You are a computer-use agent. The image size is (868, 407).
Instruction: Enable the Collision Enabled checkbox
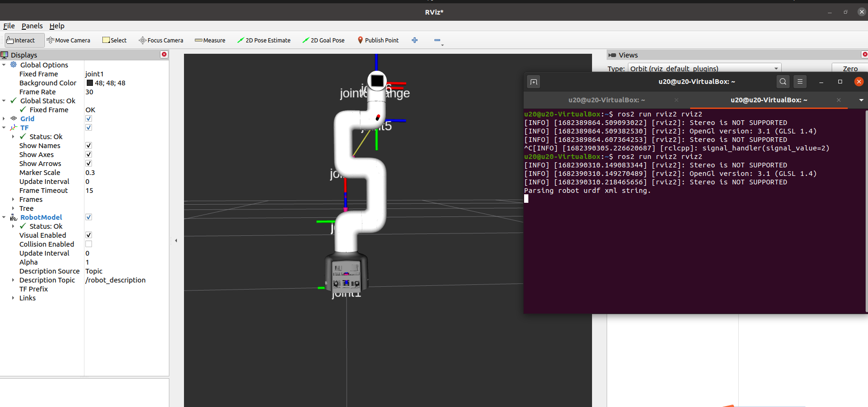tap(89, 244)
